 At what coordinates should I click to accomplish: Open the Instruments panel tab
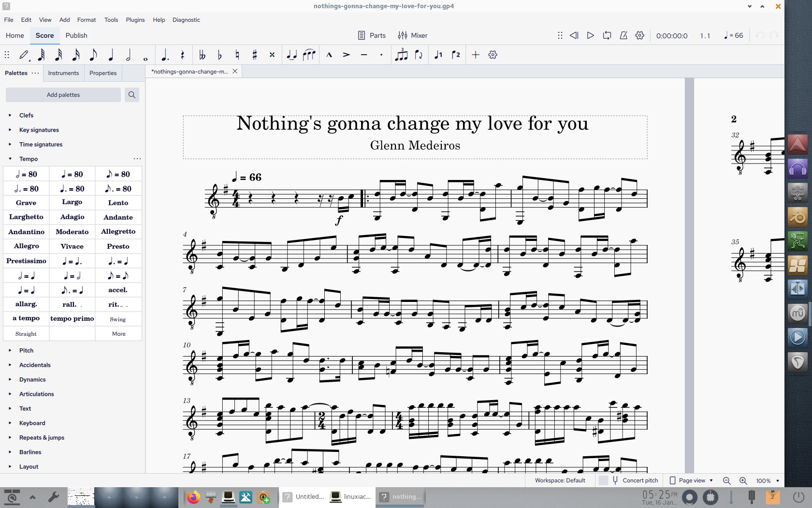pyautogui.click(x=63, y=73)
